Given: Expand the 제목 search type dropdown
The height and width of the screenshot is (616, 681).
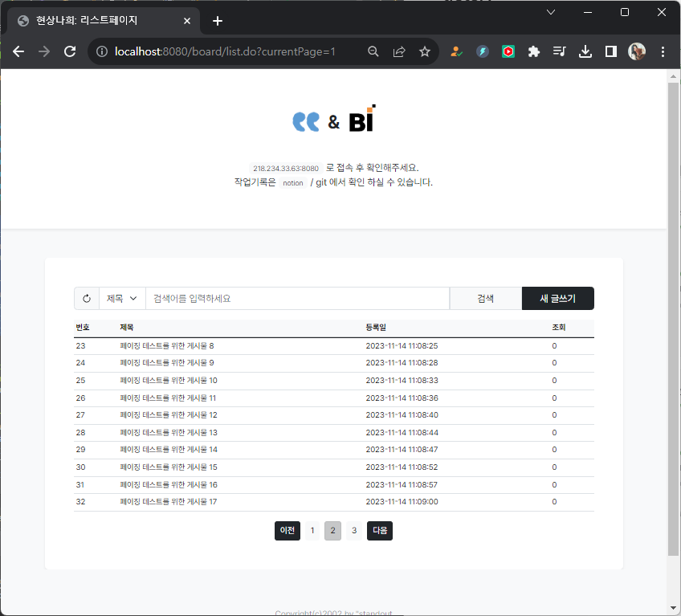Looking at the screenshot, I should (x=122, y=299).
